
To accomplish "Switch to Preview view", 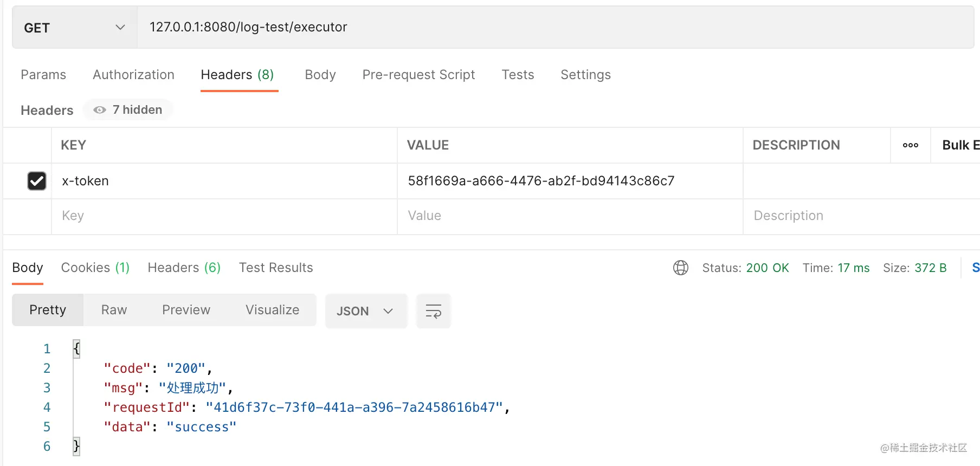I will 186,310.
